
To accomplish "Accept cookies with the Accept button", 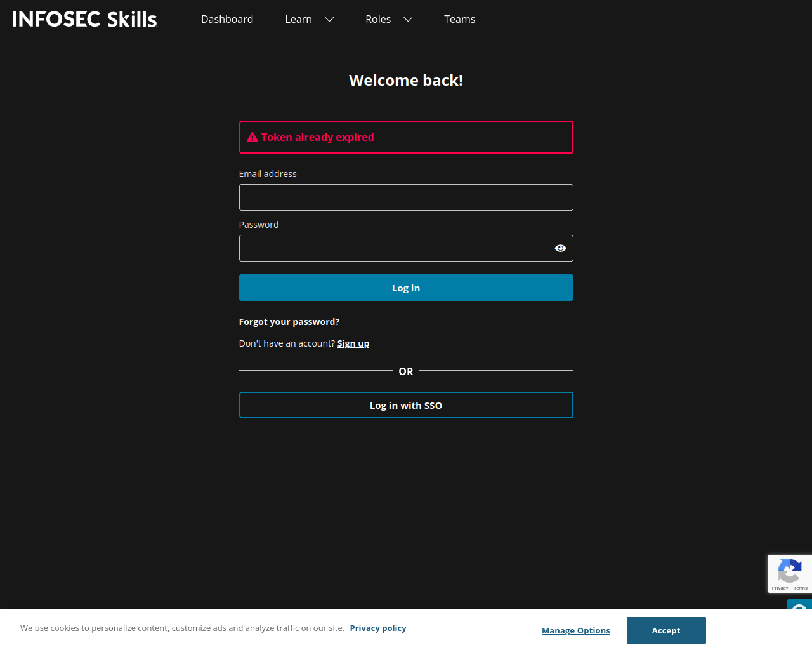I will [x=666, y=630].
